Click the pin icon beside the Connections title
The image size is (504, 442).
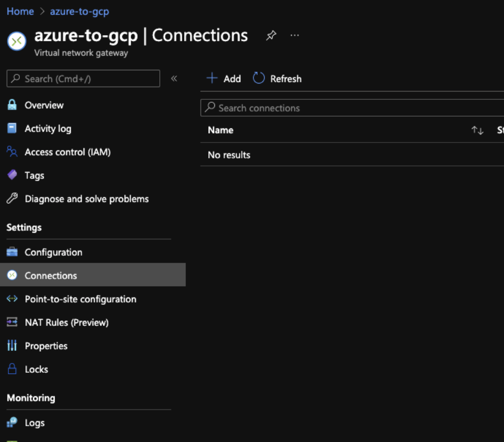point(271,35)
